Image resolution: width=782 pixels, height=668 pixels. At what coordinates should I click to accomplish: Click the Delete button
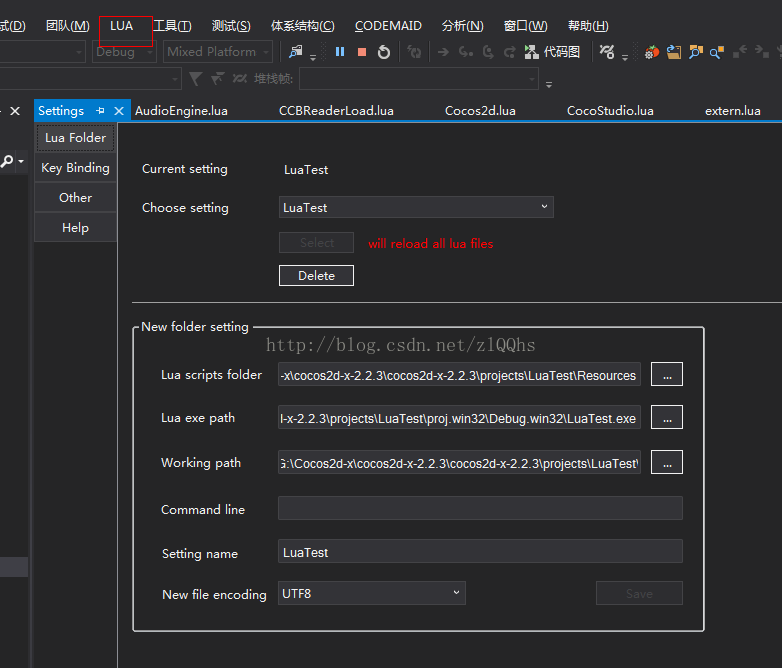coord(316,275)
